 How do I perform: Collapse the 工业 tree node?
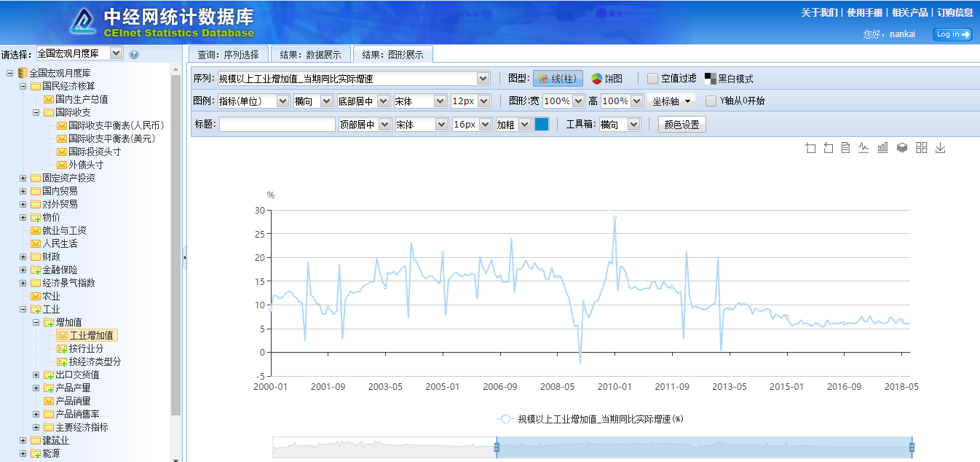click(x=23, y=309)
